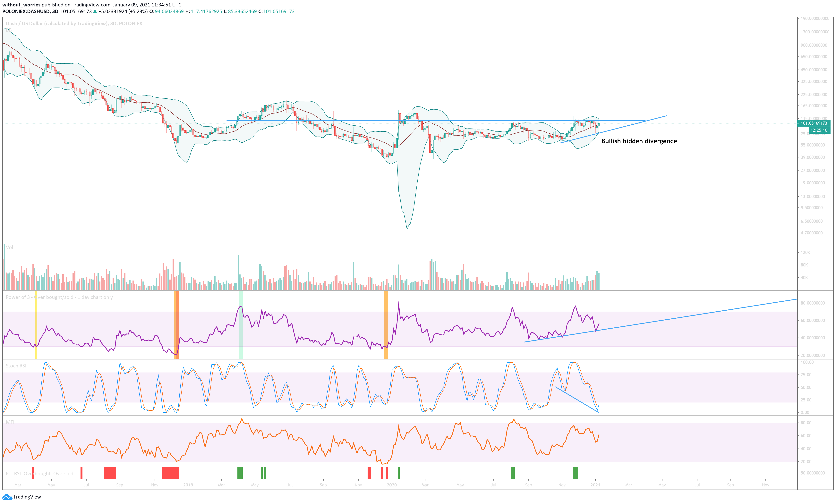The width and height of the screenshot is (836, 504).
Task: Click the 120K volume axis label
Action: [x=806, y=252]
